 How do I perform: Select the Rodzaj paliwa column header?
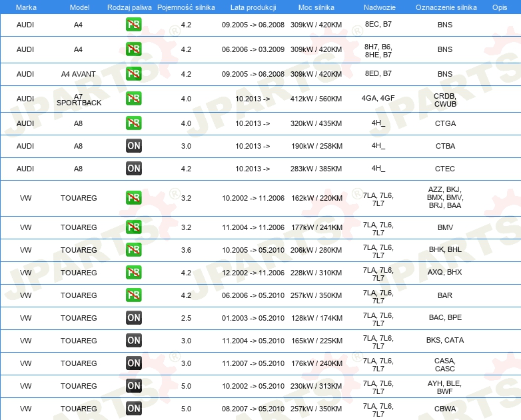(129, 7)
